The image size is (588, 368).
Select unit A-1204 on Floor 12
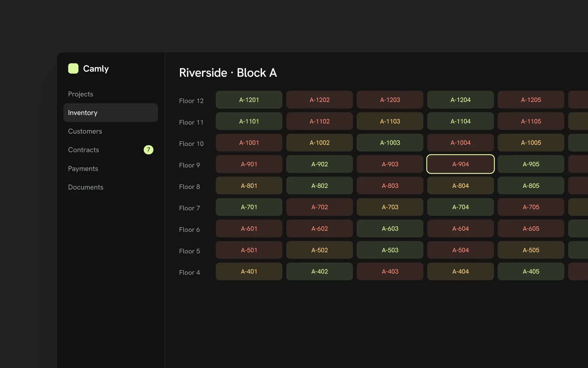[x=460, y=100]
